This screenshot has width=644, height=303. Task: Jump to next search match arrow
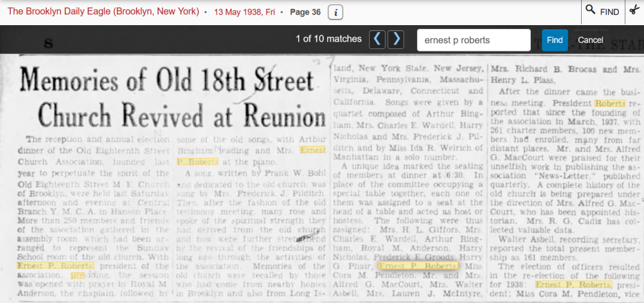click(x=396, y=40)
